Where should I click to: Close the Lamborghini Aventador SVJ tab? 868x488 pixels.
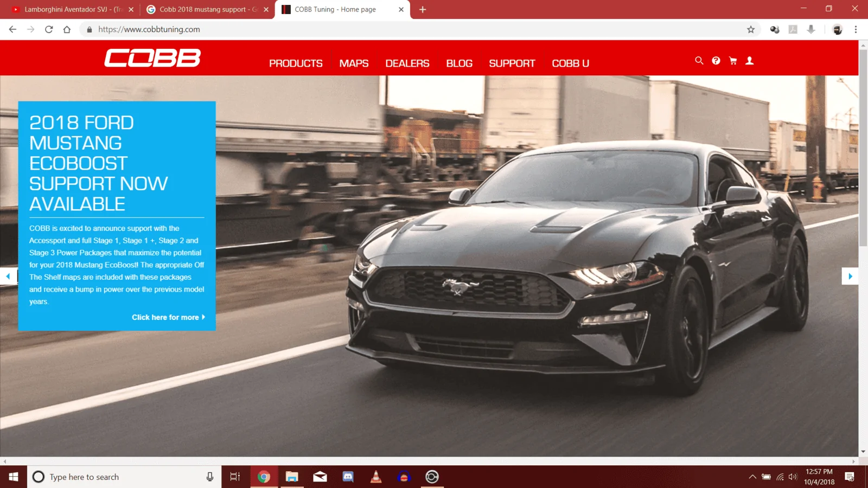[x=131, y=9]
